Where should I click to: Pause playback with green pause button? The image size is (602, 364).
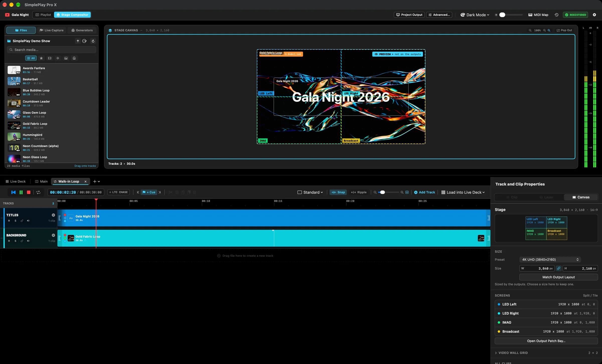21,192
